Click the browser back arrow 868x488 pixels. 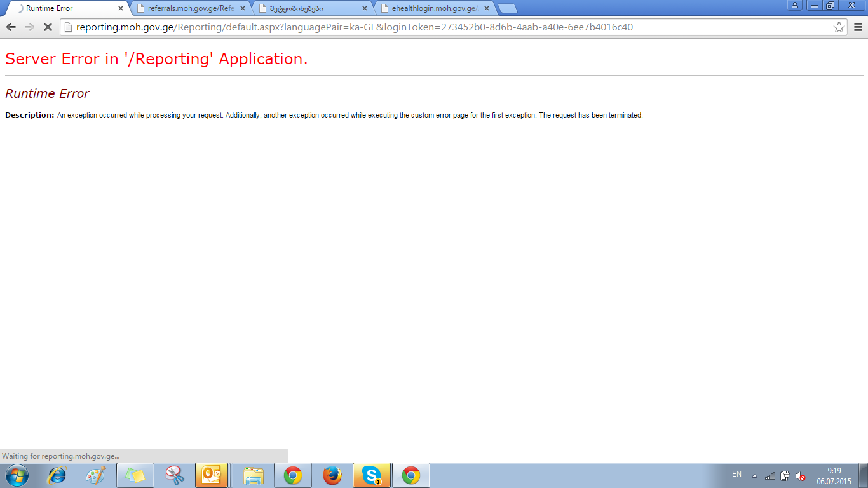tap(11, 27)
